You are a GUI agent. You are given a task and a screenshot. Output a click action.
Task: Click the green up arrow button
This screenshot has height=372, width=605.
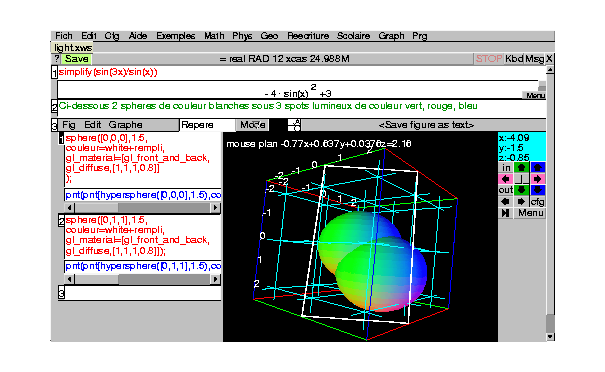click(521, 167)
